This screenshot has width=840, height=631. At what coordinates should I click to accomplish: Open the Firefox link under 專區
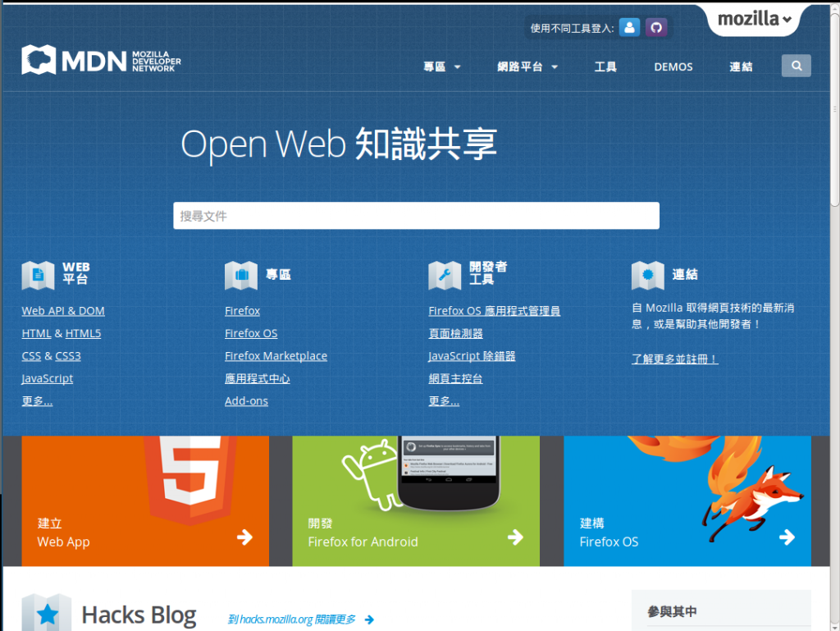(242, 311)
